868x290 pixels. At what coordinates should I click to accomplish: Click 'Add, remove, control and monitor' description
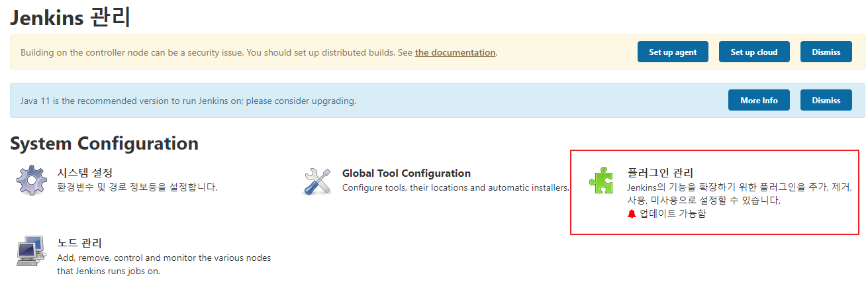pos(164,264)
